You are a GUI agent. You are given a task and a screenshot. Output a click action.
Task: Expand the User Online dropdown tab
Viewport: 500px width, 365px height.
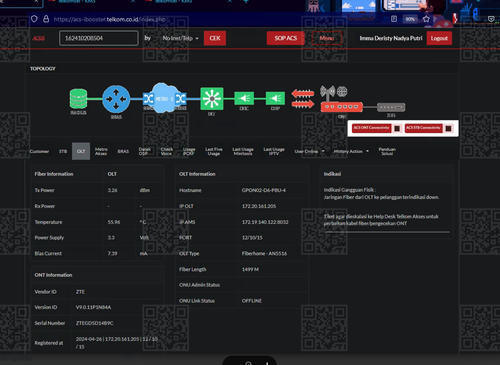[x=309, y=151]
